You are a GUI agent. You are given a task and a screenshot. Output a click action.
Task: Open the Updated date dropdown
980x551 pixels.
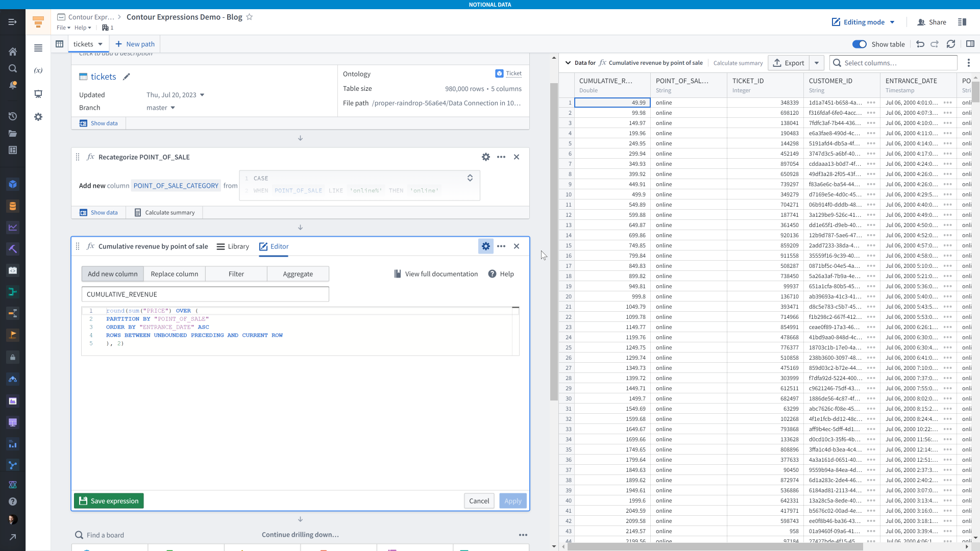tap(202, 95)
